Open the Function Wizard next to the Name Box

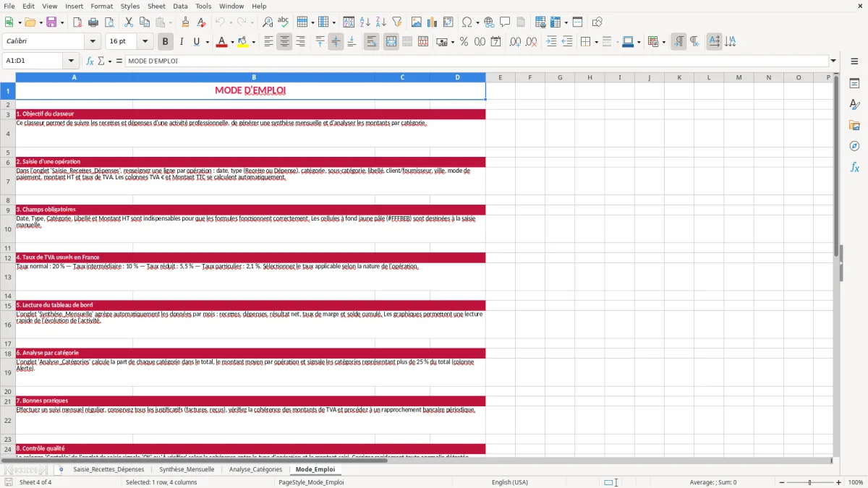90,61
